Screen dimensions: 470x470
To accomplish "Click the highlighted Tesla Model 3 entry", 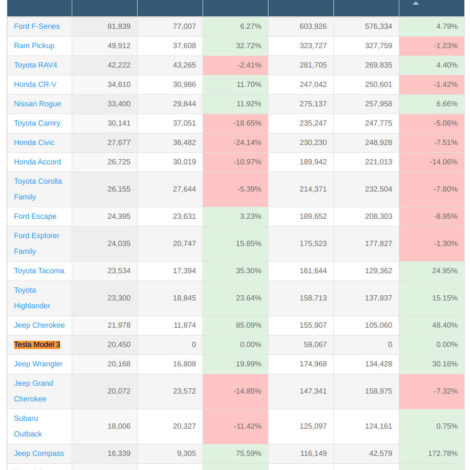I will [x=37, y=345].
